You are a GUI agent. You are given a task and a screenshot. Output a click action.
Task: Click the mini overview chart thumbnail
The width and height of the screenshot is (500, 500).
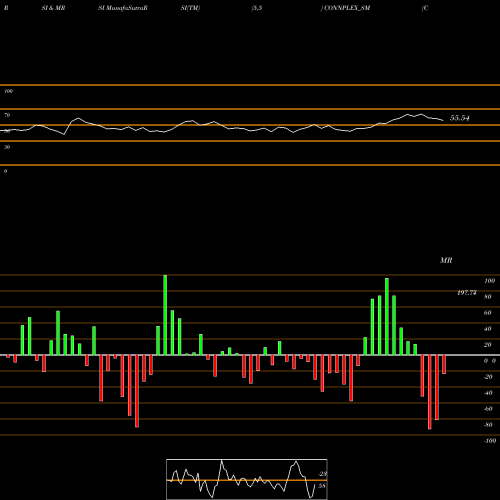tap(247, 479)
